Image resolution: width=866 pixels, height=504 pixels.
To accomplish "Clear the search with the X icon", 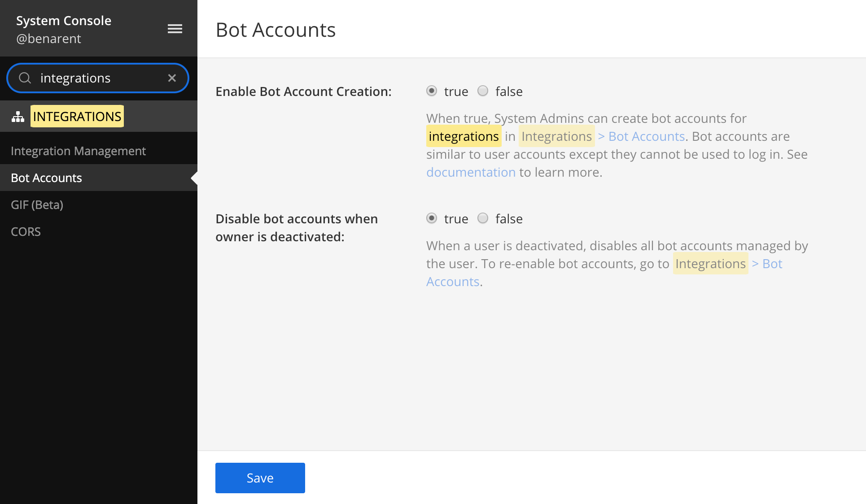I will pos(172,78).
